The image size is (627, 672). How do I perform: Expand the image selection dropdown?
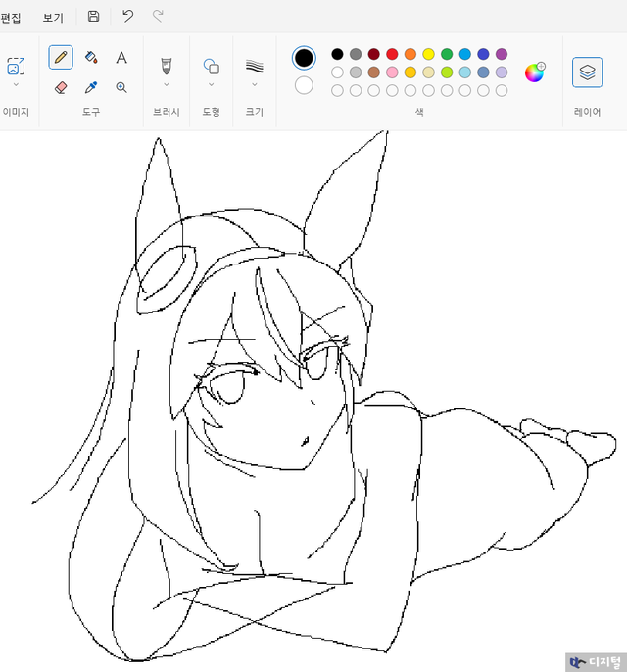pos(16,84)
